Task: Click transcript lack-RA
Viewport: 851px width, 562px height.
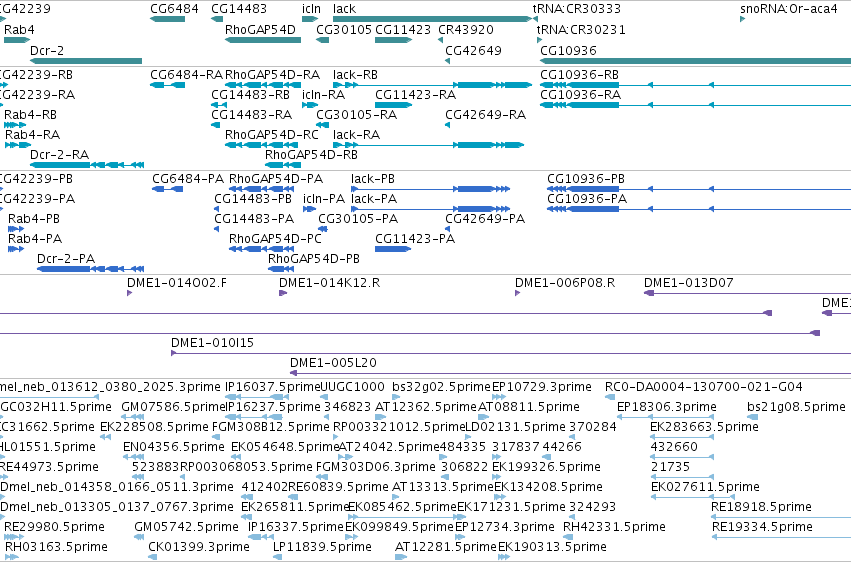Action: pyautogui.click(x=429, y=145)
